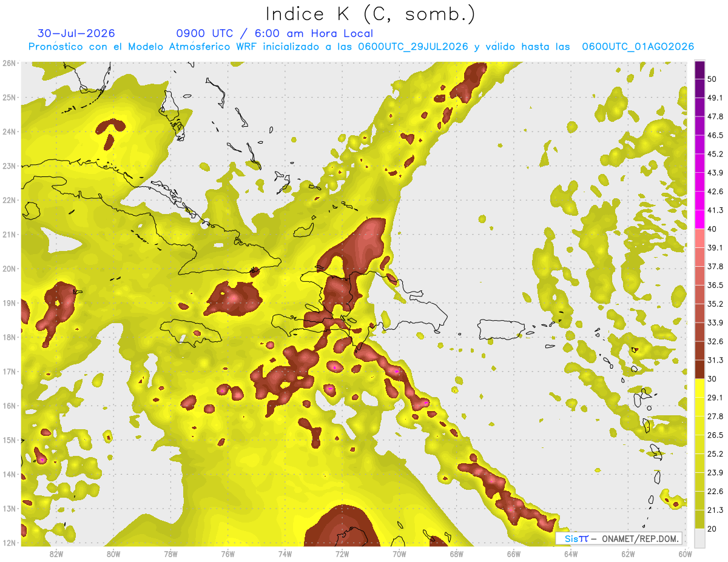
Task: Select the date label "30-Jul-2026"
Action: [76, 33]
